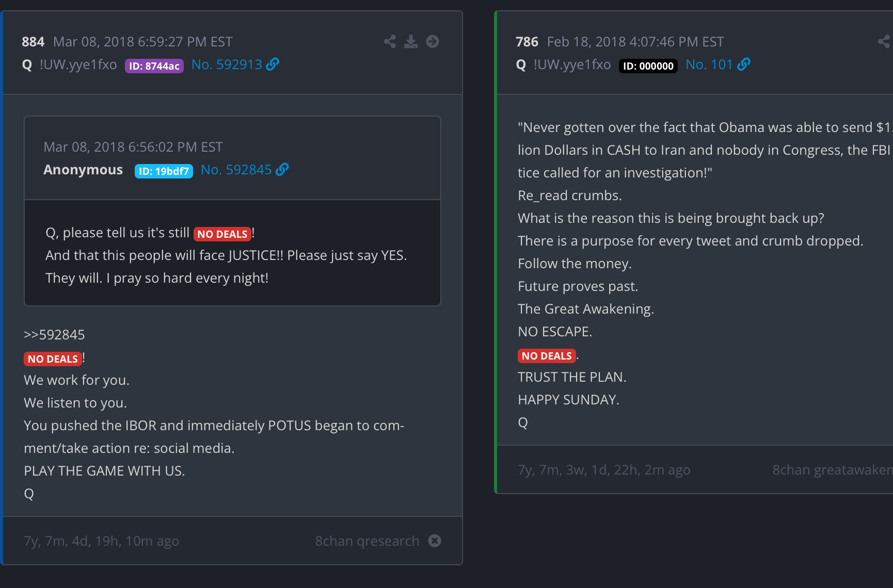The width and height of the screenshot is (893, 588).
Task: Select post number 884 heading
Action: coord(33,42)
